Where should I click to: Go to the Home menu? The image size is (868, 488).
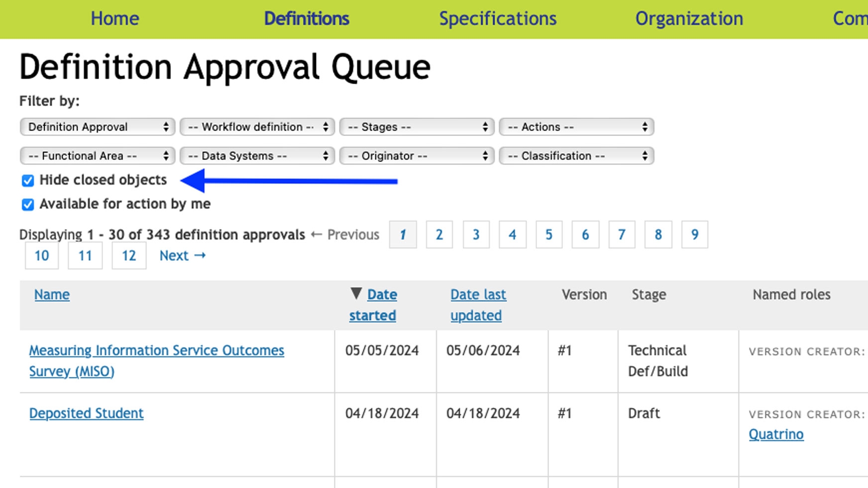(114, 18)
